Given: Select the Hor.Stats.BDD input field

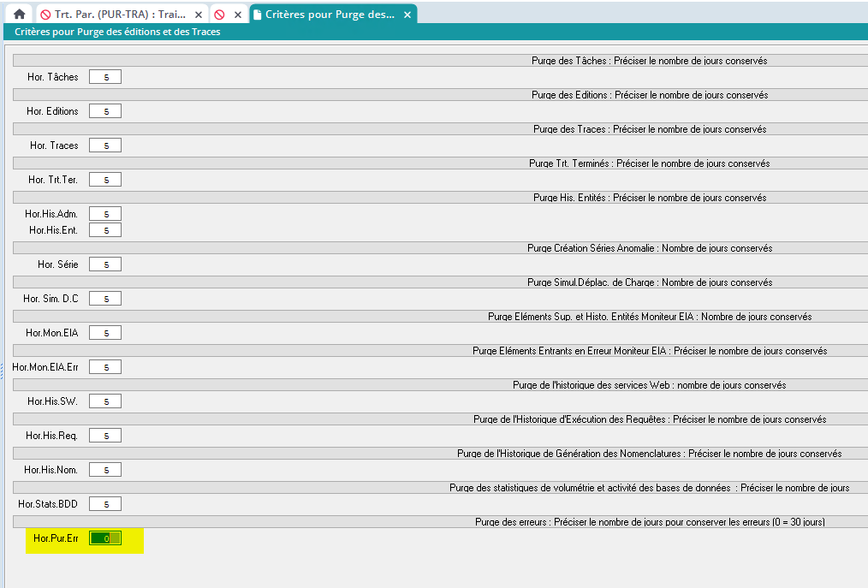Looking at the screenshot, I should [105, 504].
